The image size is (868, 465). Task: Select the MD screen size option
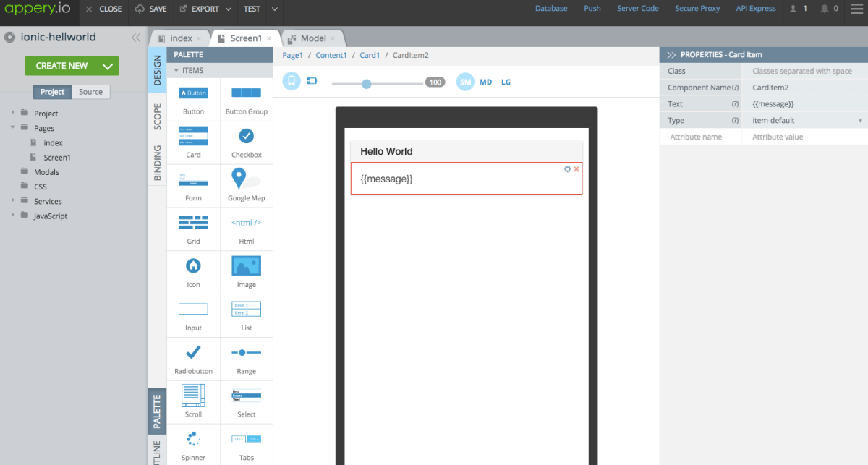coord(485,82)
